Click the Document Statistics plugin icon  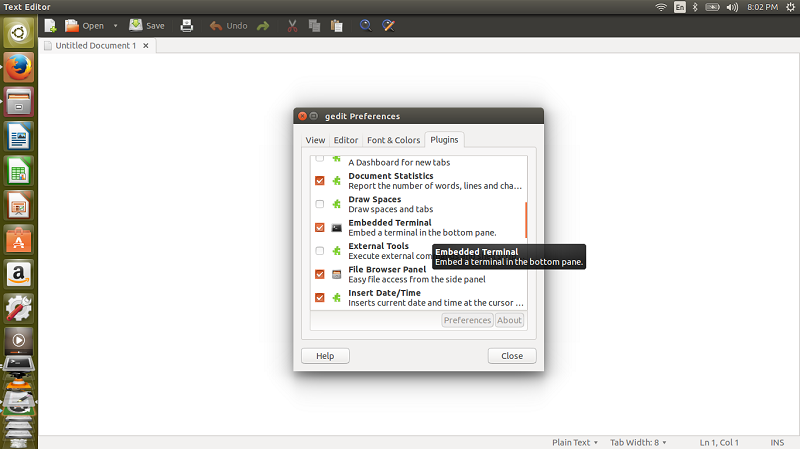(x=337, y=181)
